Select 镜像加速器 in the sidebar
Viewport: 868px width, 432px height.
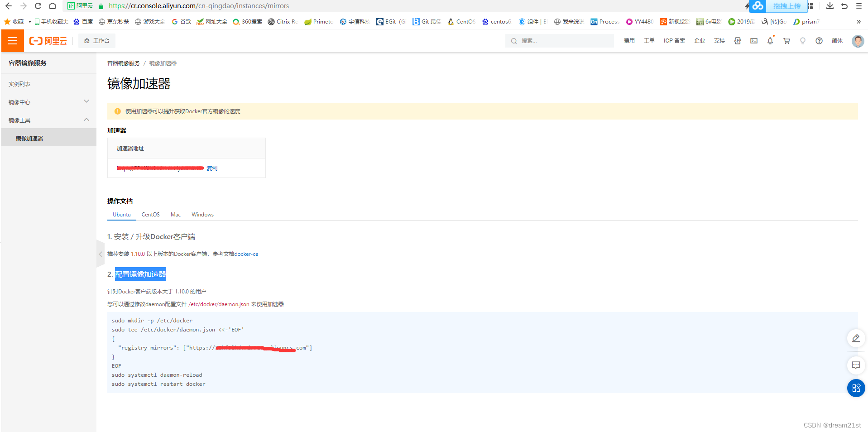[x=48, y=138]
